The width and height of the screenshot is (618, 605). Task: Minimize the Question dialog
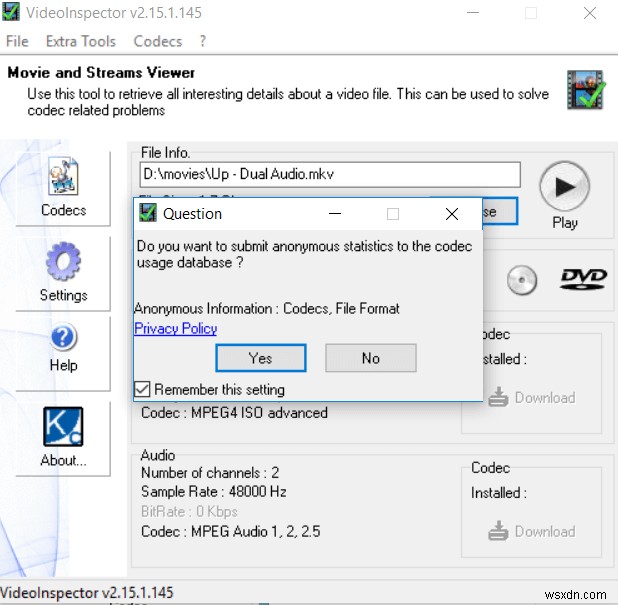click(x=335, y=214)
